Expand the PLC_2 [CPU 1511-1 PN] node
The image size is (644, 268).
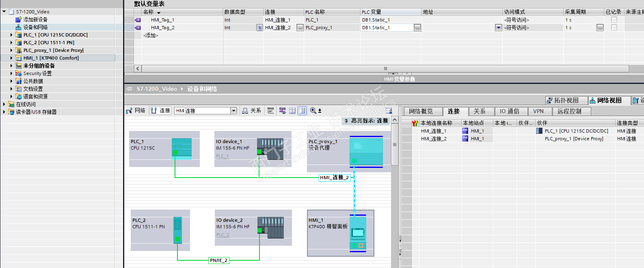point(11,43)
